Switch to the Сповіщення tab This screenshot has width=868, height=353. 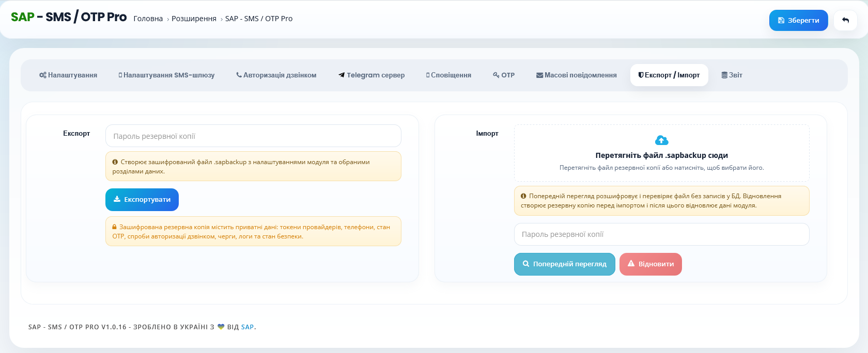448,75
